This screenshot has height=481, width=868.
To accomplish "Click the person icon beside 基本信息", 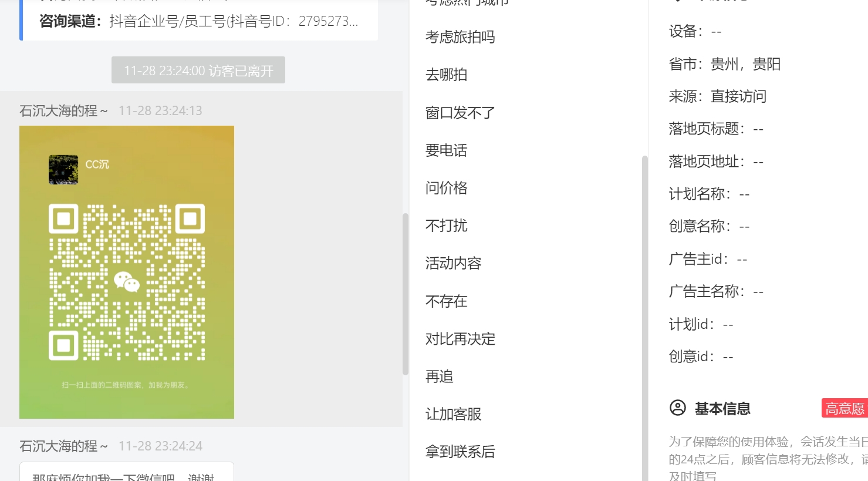I will [678, 408].
